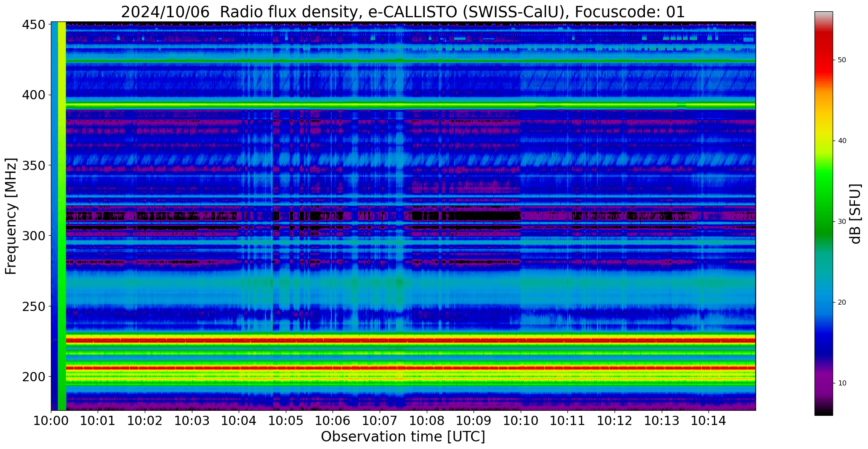The height and width of the screenshot is (449, 868).
Task: Click the 10:00 time tick label
Action: coord(51,421)
